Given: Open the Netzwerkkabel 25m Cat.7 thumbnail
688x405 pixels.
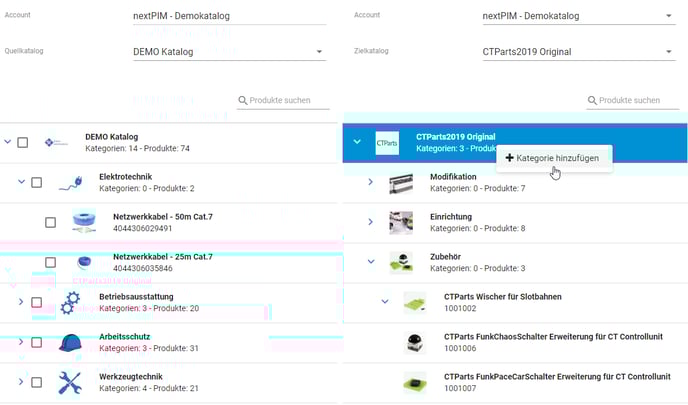Looking at the screenshot, I should (x=84, y=262).
